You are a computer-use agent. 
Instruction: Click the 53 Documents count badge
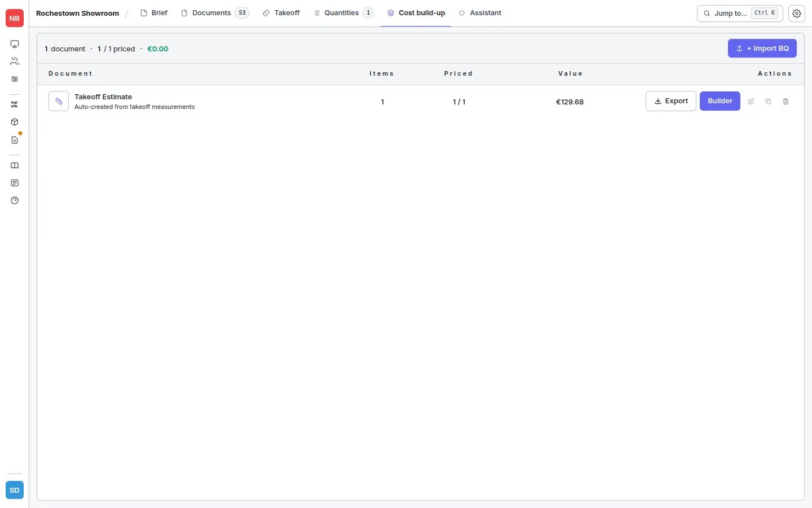point(242,13)
